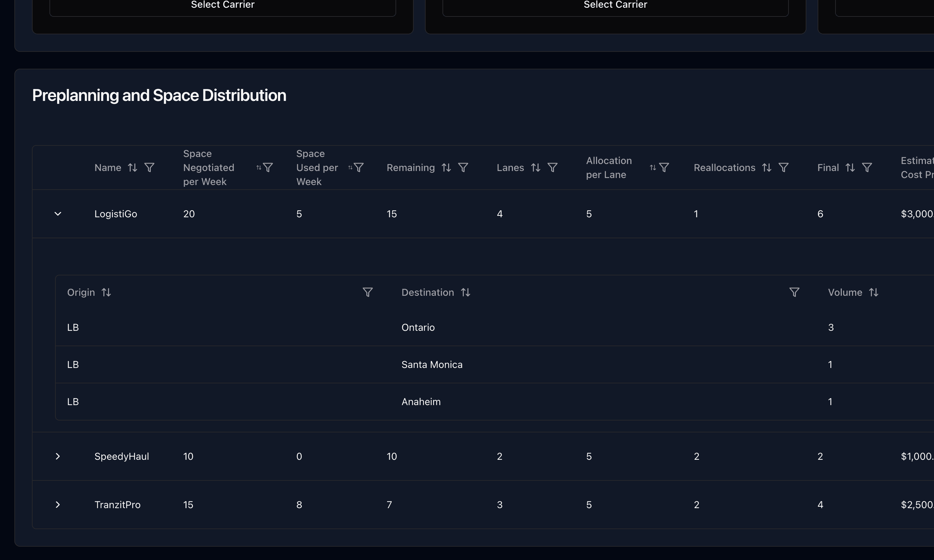The image size is (934, 560).
Task: Sort the table by Final
Action: [x=849, y=167]
